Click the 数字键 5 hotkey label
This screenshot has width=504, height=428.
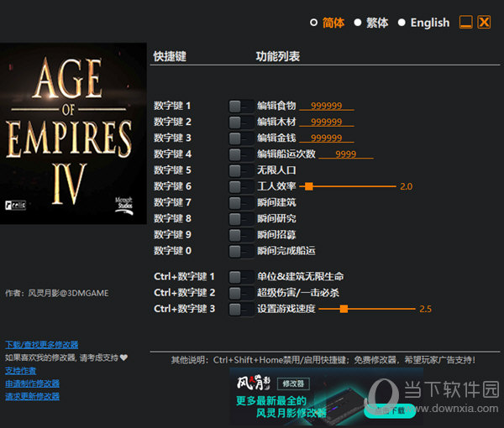tap(172, 170)
